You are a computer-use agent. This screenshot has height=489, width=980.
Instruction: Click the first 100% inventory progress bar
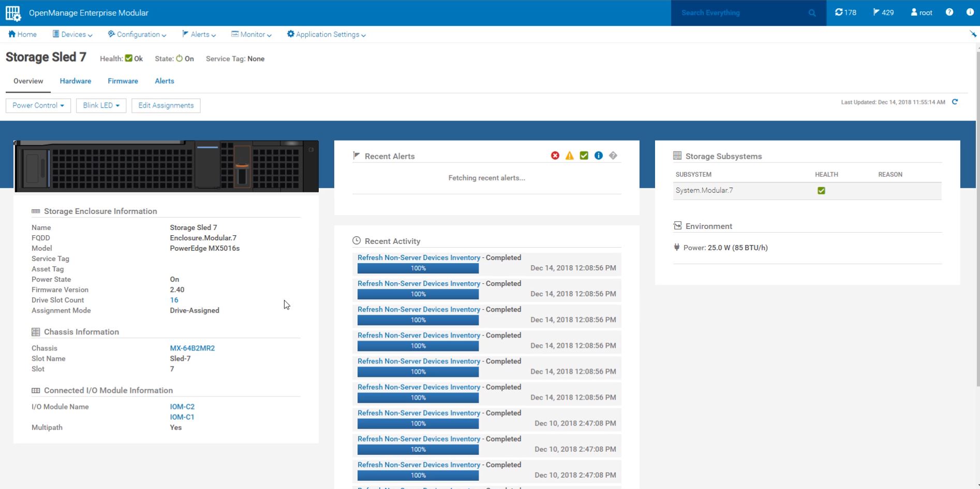418,268
